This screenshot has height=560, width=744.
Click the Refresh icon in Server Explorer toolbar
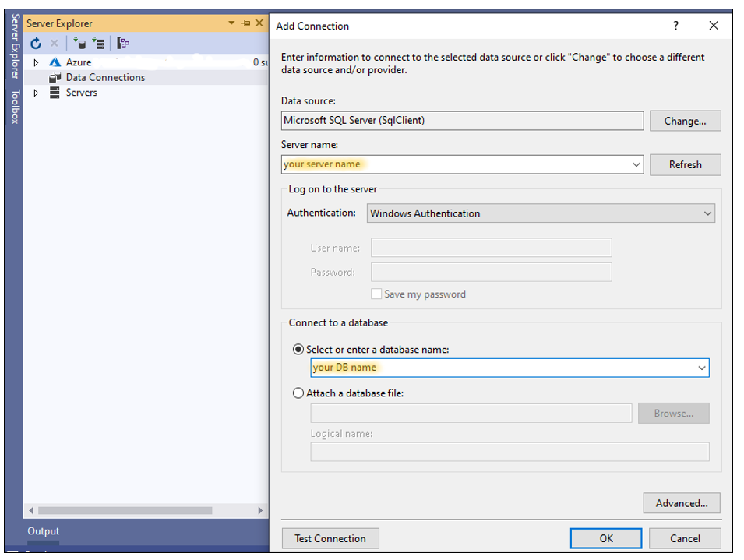[x=36, y=44]
